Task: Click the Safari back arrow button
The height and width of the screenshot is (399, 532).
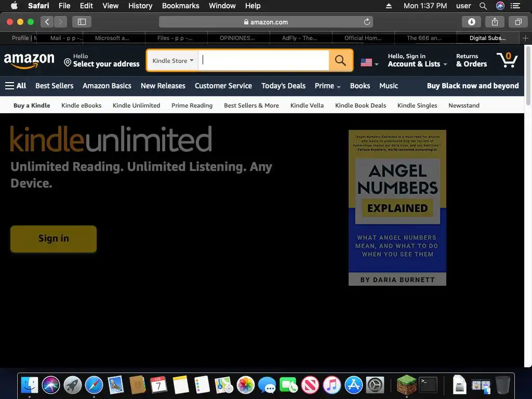Action: [x=47, y=22]
